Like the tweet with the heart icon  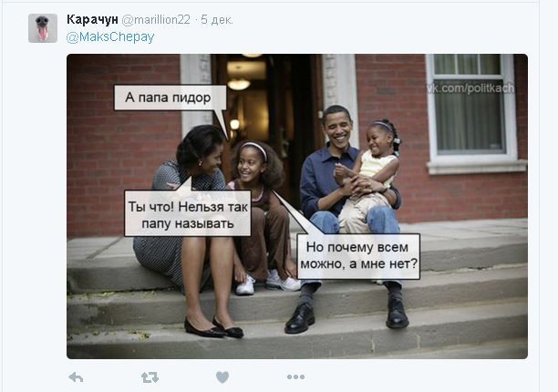222,377
